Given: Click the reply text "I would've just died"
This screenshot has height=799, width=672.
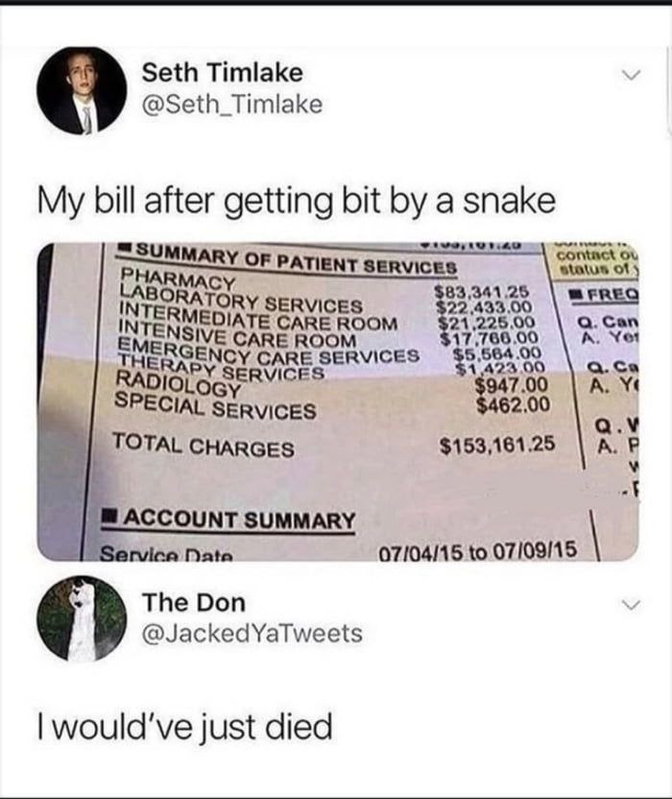Looking at the screenshot, I should tap(185, 728).
